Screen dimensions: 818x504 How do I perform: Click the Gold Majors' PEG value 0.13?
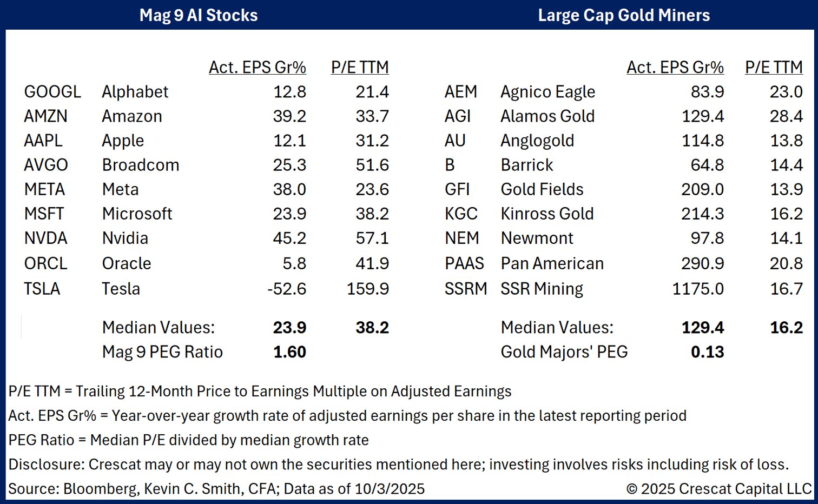(x=707, y=352)
